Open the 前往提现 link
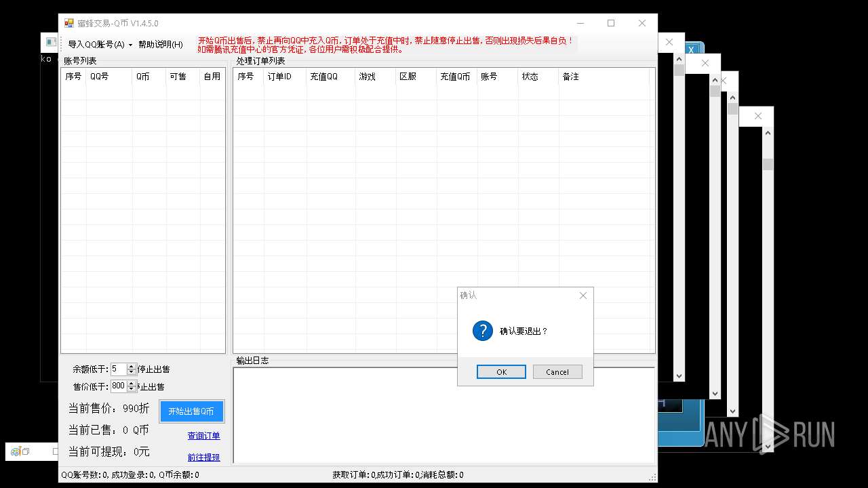This screenshot has height=488, width=868. pyautogui.click(x=203, y=457)
